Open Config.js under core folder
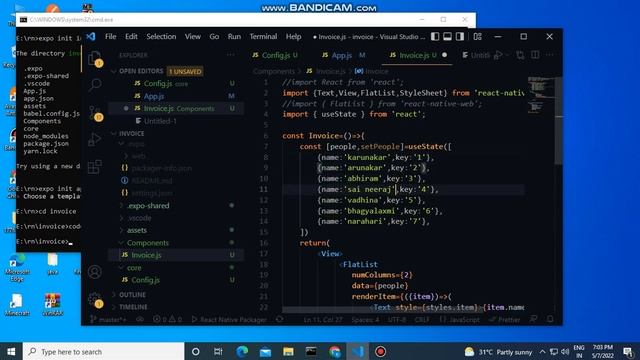Screen dimensions: 640x360 tap(176, 280)
